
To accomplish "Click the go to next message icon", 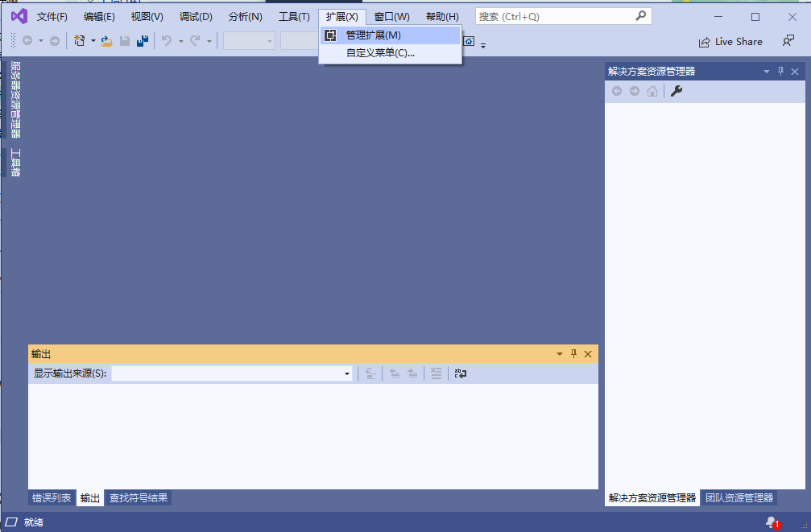I will 412,373.
